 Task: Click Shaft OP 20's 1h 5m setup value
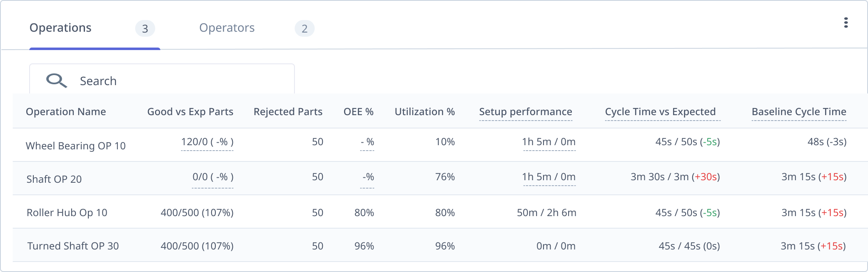click(549, 177)
